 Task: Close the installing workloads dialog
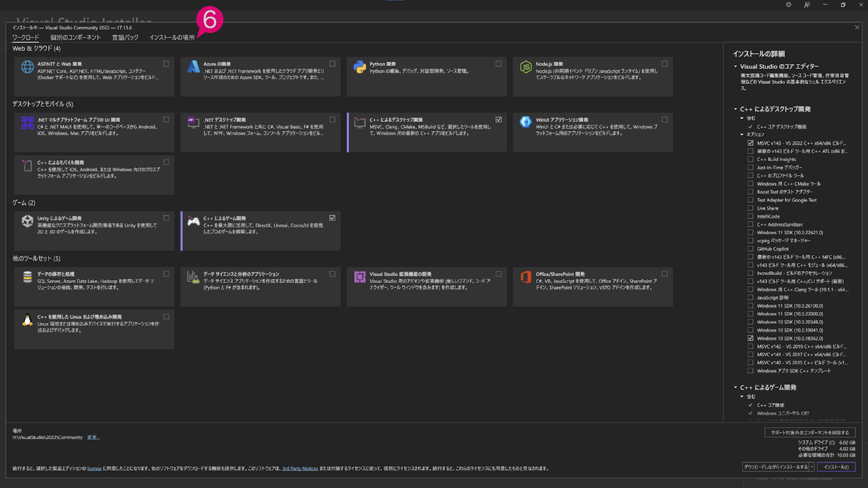[x=857, y=28]
